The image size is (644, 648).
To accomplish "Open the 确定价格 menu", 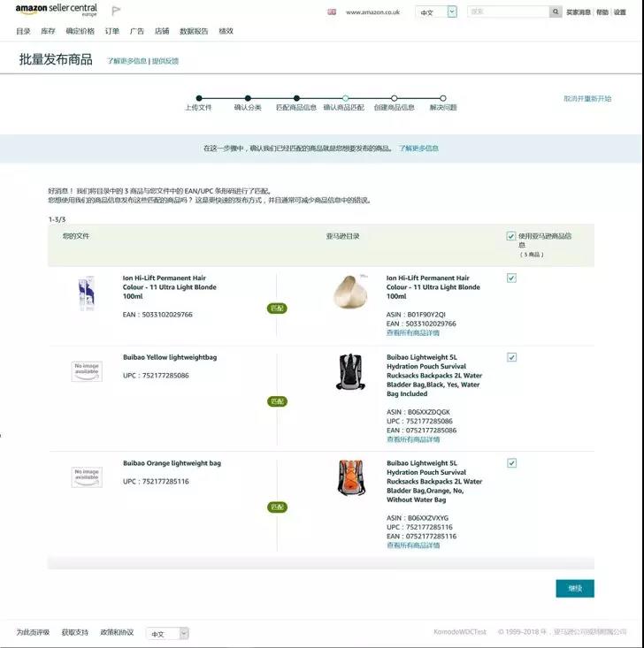I will [80, 31].
